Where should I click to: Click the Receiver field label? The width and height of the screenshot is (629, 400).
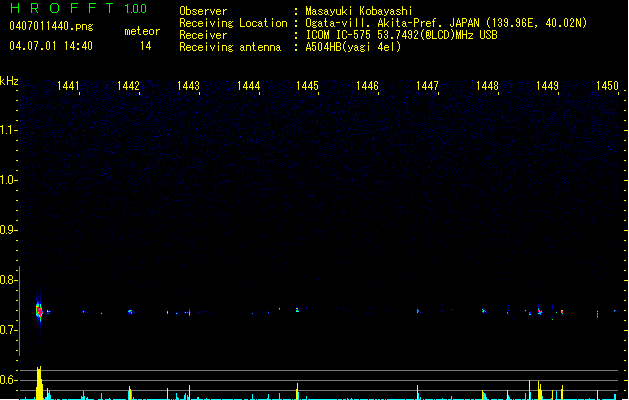[x=203, y=35]
